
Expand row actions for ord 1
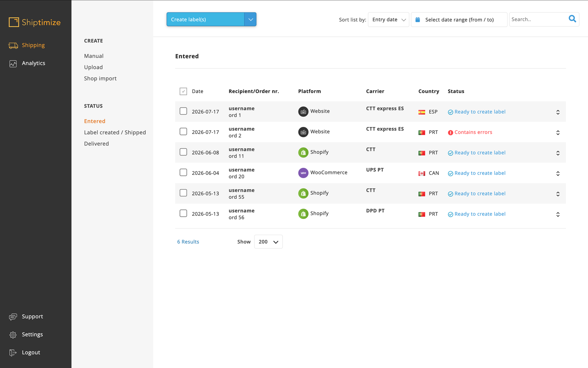[558, 112]
